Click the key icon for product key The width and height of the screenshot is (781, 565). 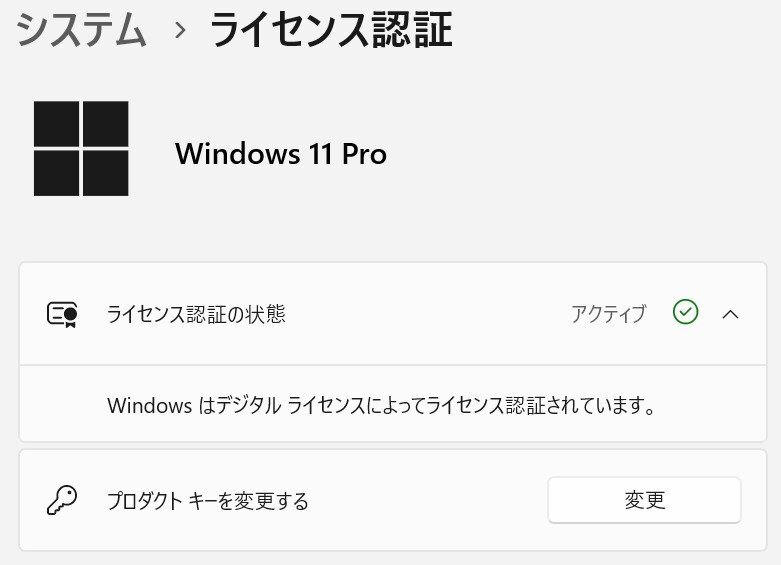pyautogui.click(x=62, y=500)
